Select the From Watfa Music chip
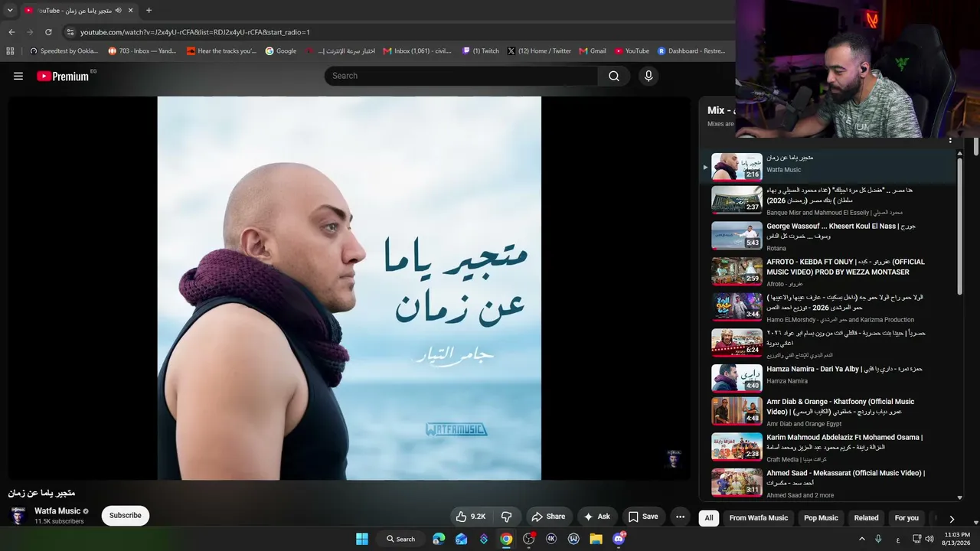980x551 pixels. tap(759, 518)
